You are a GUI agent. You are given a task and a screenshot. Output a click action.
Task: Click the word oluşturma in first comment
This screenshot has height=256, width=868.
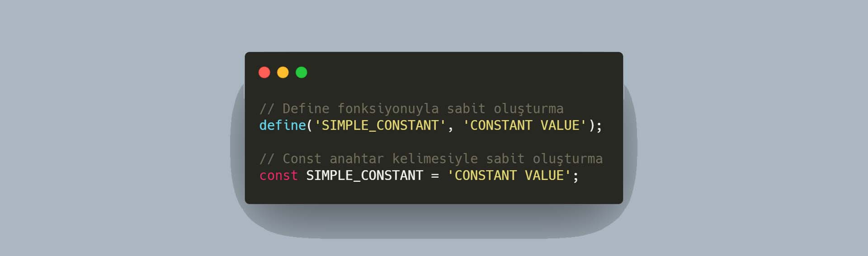coord(528,109)
